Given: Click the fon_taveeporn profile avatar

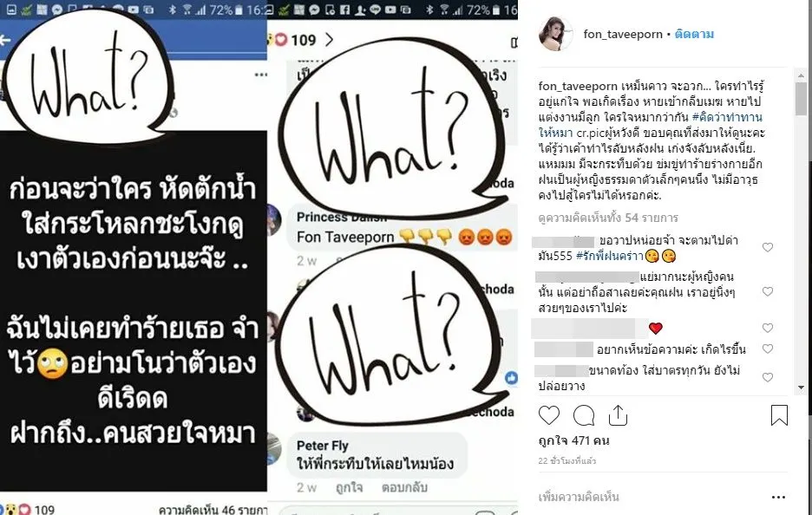Looking at the screenshot, I should (556, 34).
